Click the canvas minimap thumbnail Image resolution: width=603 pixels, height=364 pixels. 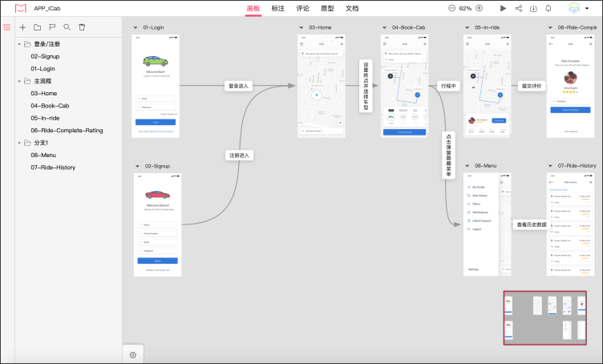[x=544, y=317]
